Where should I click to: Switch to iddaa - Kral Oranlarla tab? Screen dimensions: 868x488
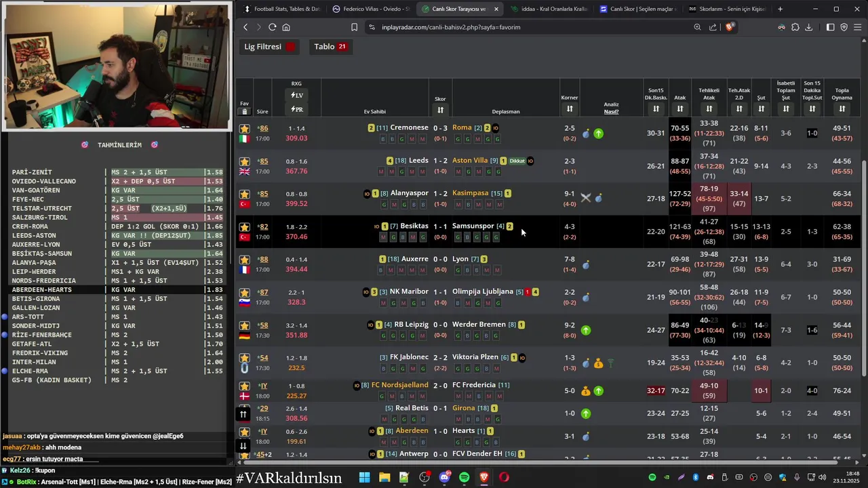(x=549, y=9)
